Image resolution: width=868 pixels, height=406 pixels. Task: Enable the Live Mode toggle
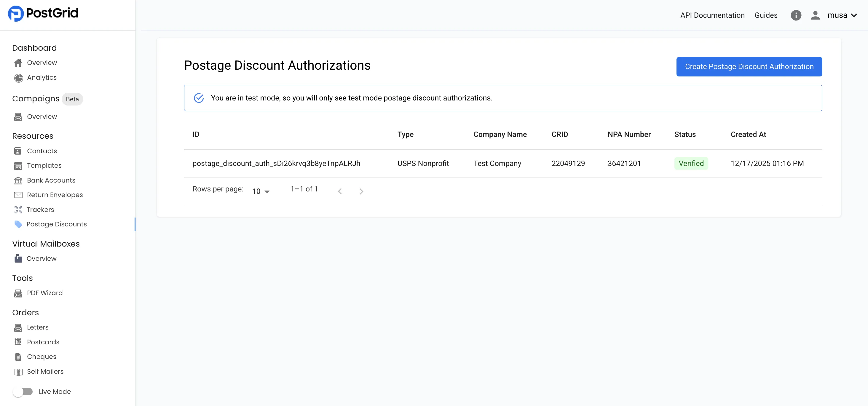23,391
